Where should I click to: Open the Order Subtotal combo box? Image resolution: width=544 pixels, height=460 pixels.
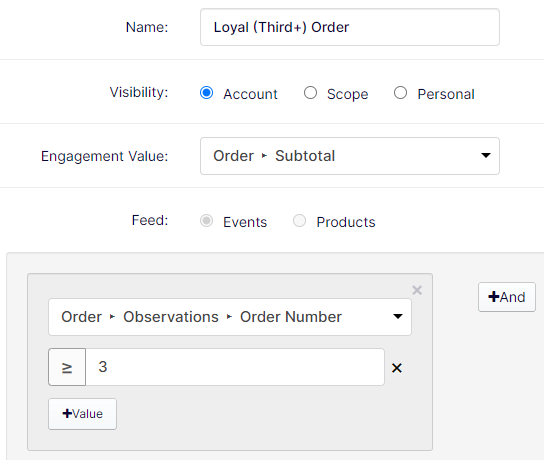[x=350, y=156]
